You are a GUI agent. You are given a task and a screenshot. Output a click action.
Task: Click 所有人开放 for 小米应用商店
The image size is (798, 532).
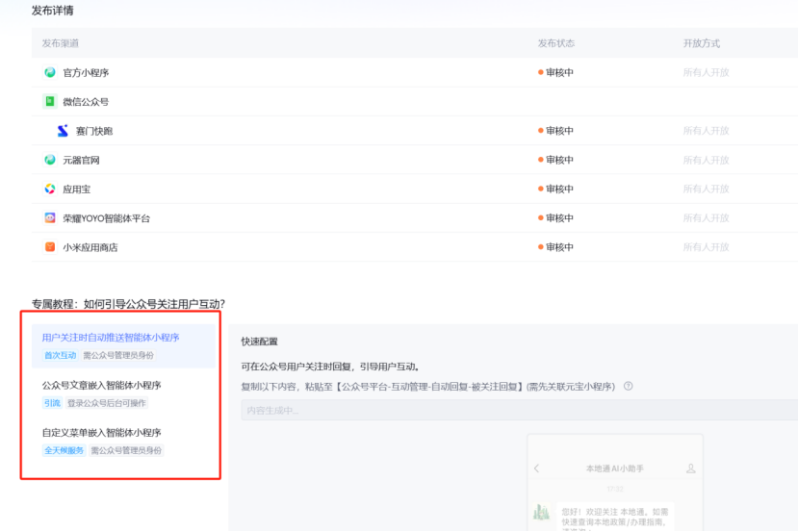click(706, 246)
